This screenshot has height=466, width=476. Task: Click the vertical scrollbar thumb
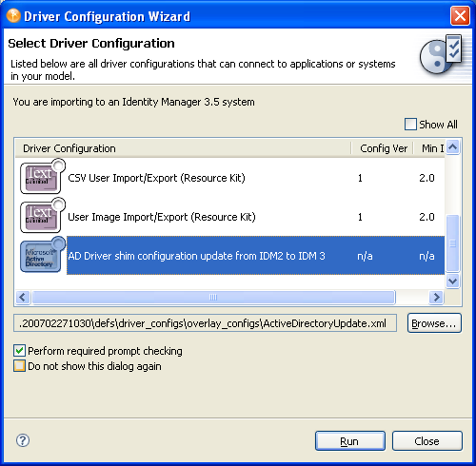click(453, 243)
